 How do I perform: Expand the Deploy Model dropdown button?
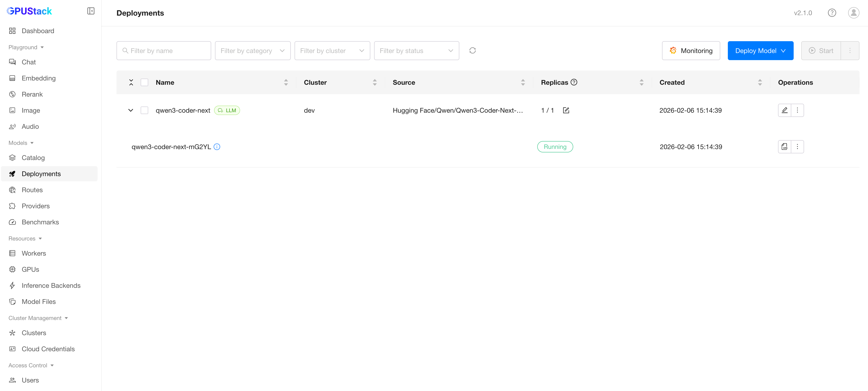click(x=760, y=51)
